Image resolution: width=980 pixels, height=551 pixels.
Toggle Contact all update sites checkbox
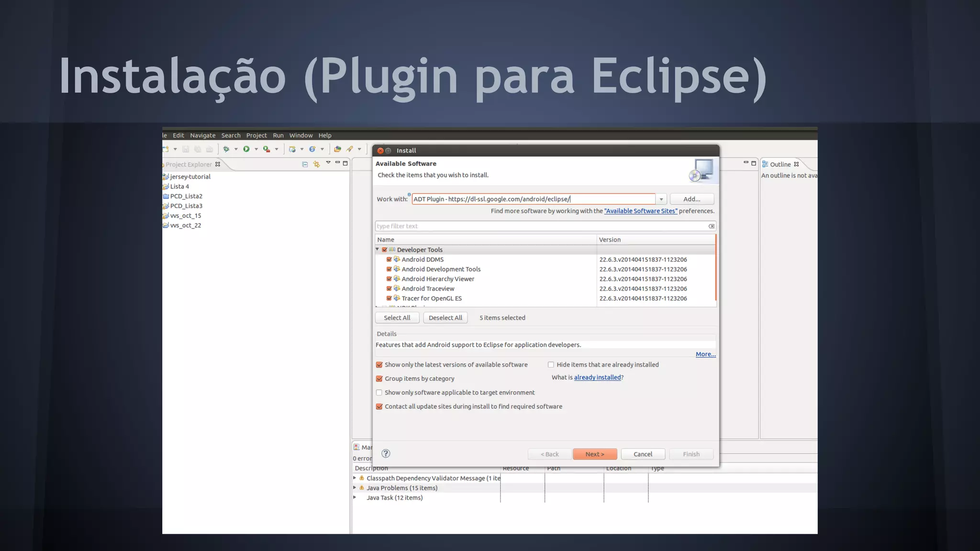tap(379, 407)
